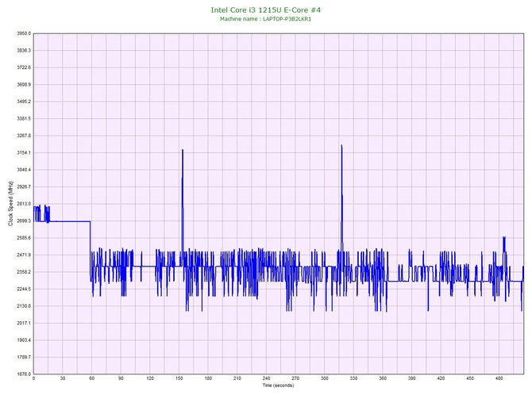Click the 210 seconds x-axis tick label
Screen dimensions: 532x399
click(x=237, y=378)
